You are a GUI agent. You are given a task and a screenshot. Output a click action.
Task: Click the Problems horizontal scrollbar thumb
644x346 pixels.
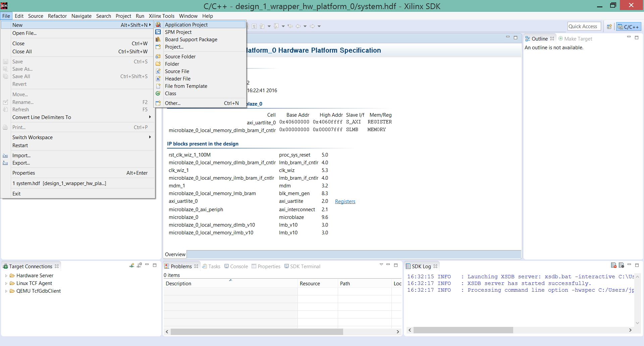(x=257, y=332)
